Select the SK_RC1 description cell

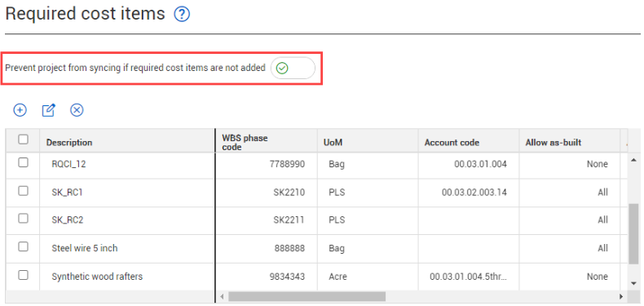[x=127, y=192]
